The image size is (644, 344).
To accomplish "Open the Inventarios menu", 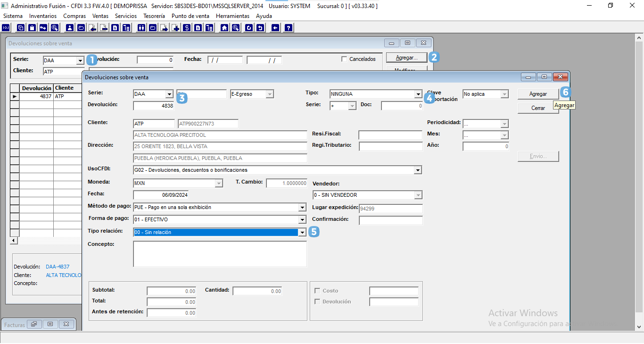I will coord(43,16).
